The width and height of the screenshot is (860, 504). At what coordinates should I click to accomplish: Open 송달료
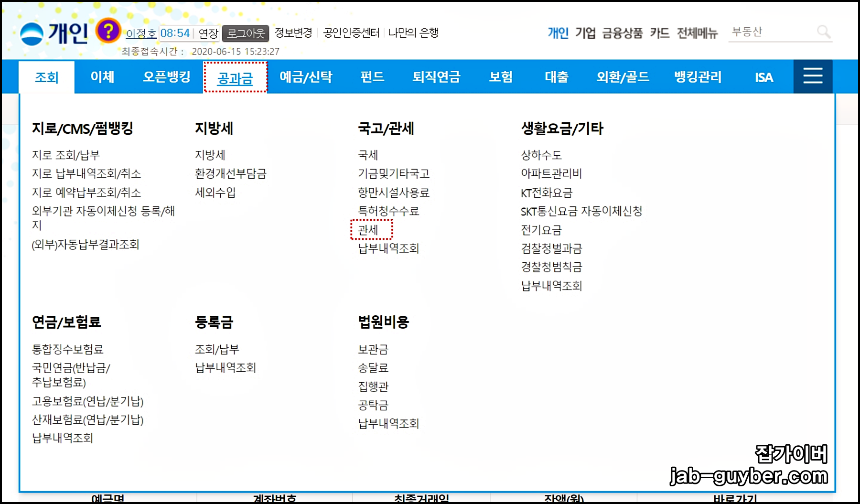(x=373, y=368)
